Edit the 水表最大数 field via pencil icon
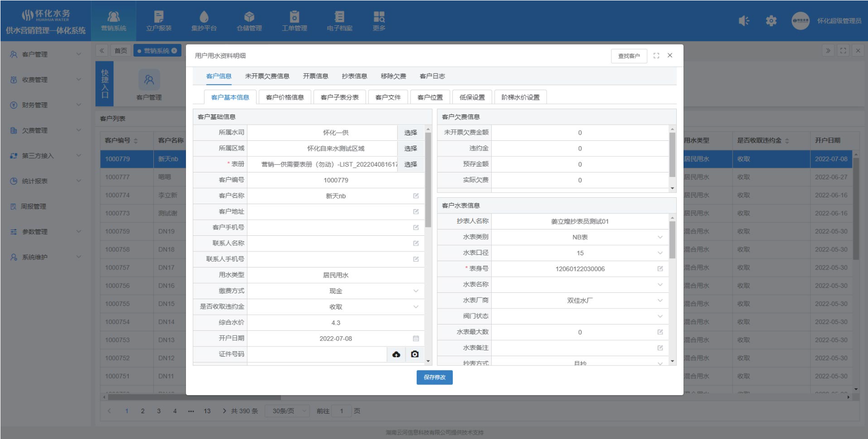 pos(660,332)
